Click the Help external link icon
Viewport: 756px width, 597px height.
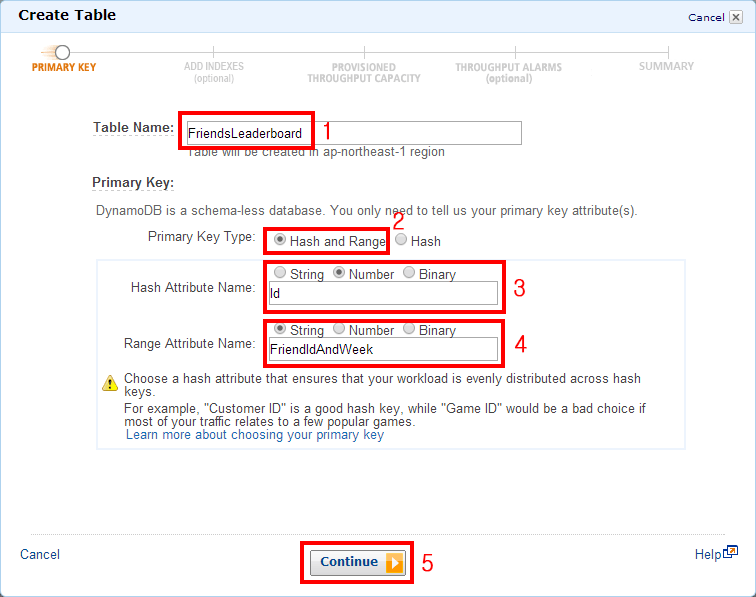pyautogui.click(x=731, y=552)
